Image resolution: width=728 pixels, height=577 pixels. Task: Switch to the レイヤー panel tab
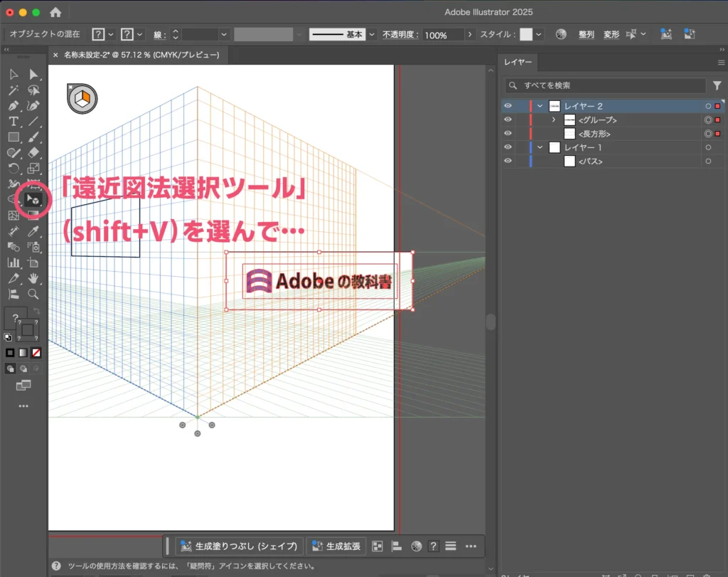[518, 62]
